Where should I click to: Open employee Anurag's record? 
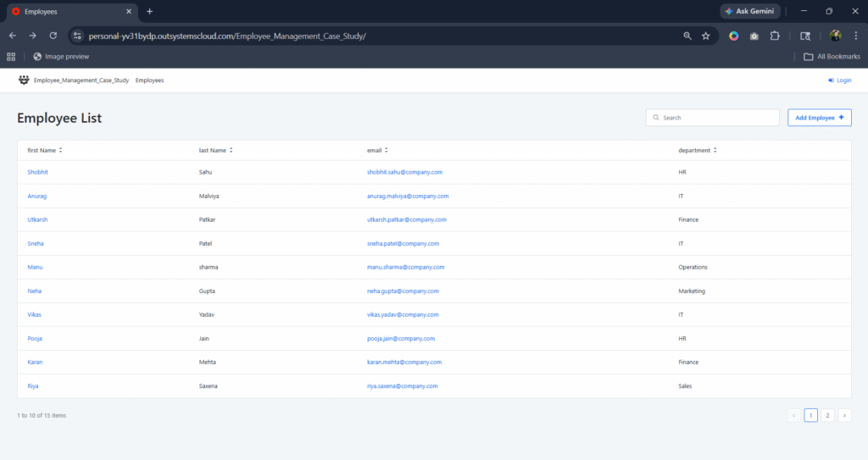(x=37, y=196)
